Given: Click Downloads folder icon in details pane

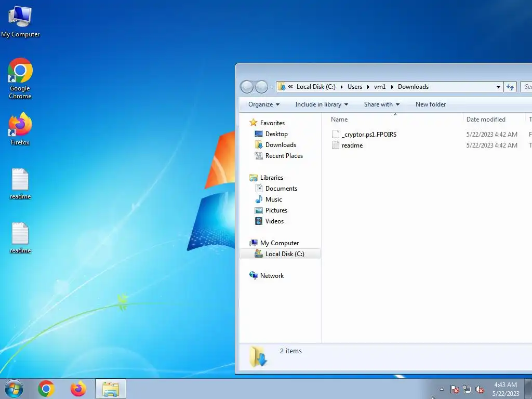Looking at the screenshot, I should [258, 356].
